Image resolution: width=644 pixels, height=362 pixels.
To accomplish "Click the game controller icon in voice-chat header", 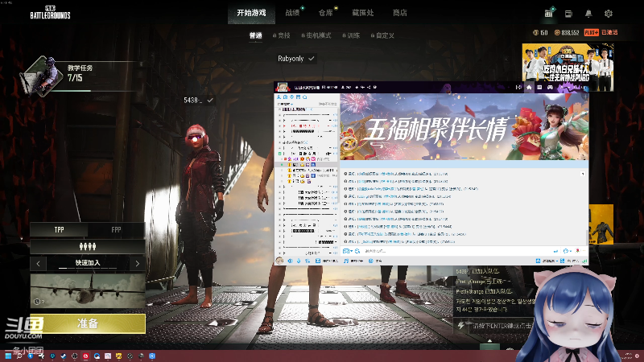I will (x=550, y=87).
